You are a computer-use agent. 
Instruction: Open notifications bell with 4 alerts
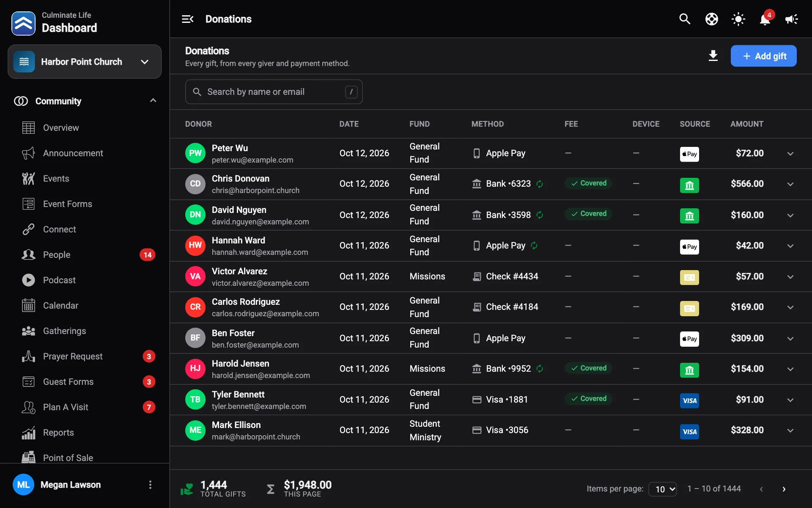[x=765, y=19]
